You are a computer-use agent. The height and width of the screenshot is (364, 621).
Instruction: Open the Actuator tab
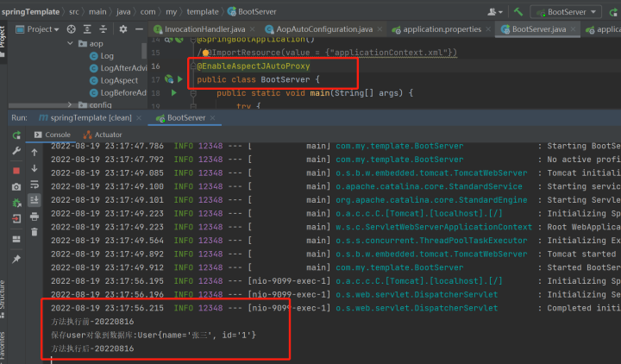coord(103,135)
